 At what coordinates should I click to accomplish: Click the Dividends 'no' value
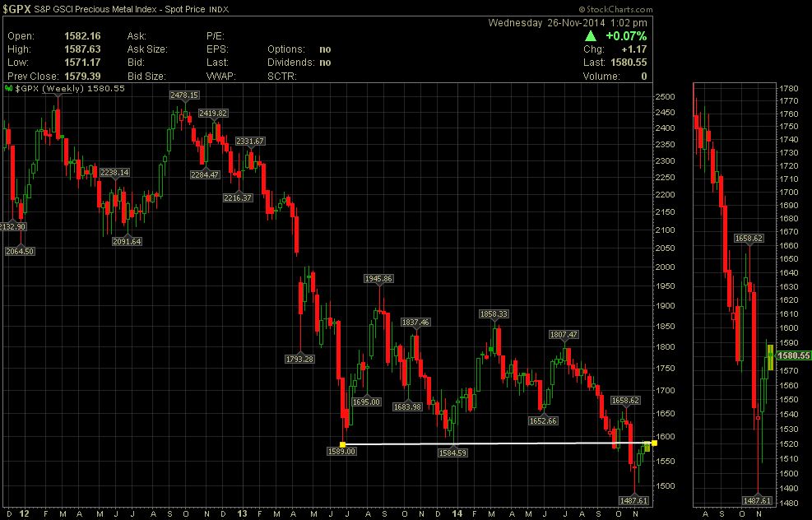325,63
